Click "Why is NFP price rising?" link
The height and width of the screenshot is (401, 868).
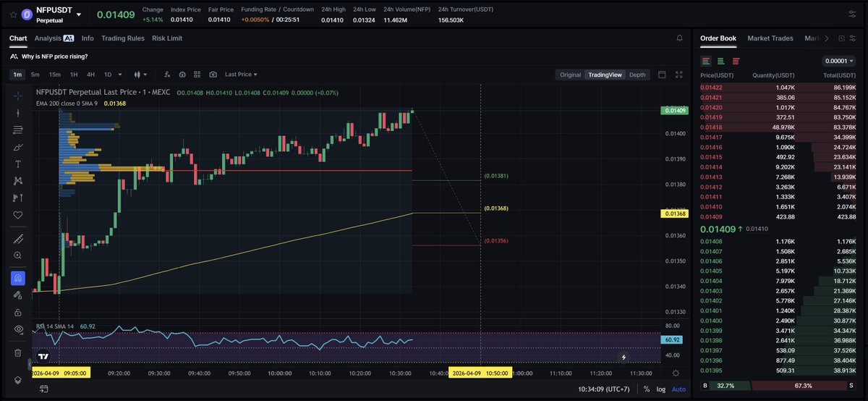pyautogui.click(x=54, y=56)
